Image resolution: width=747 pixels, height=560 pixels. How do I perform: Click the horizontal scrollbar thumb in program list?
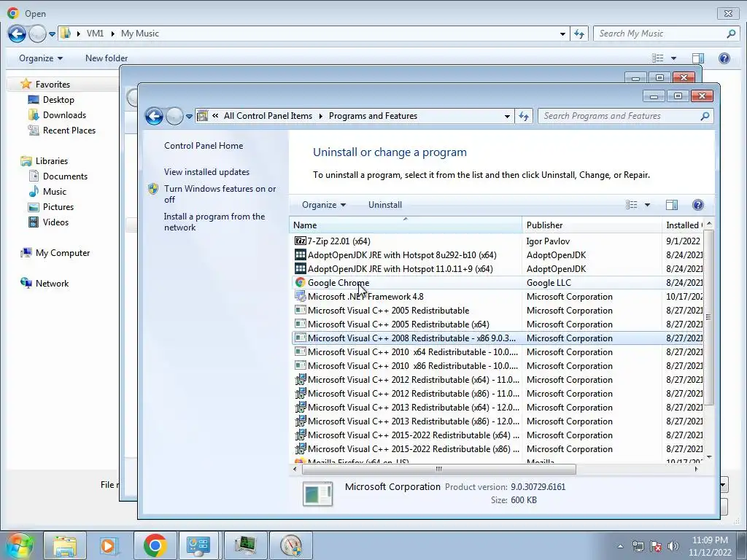pos(438,469)
